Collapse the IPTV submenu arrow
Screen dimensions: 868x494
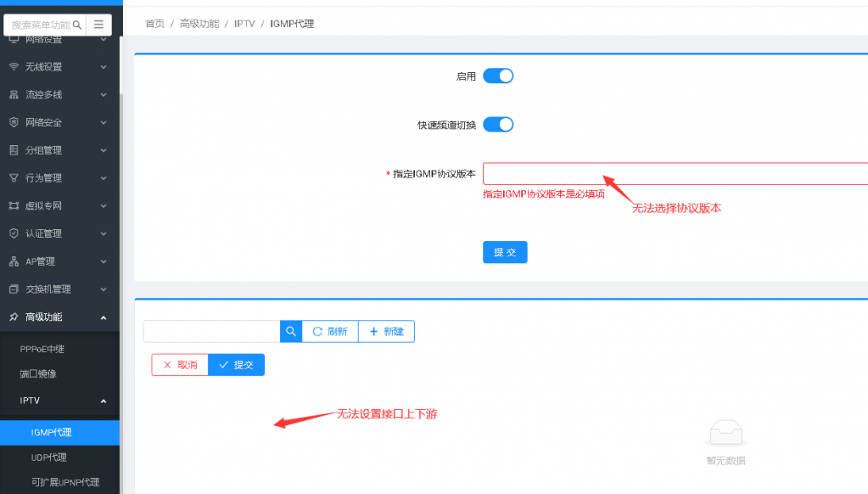pyautogui.click(x=104, y=401)
